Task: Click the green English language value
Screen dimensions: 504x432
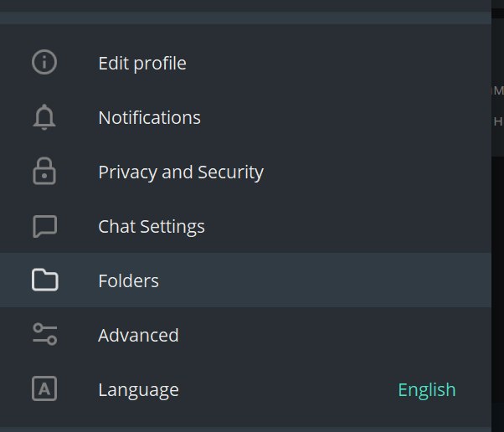Action: pos(427,390)
